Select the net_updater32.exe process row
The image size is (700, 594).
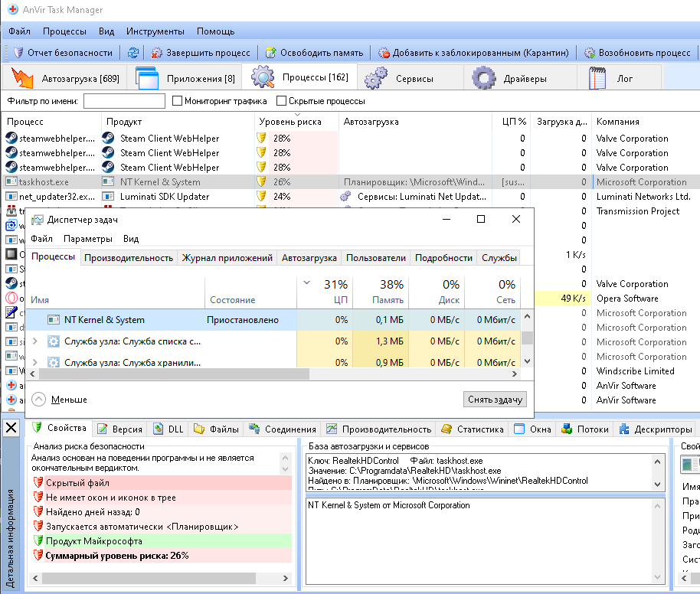click(x=350, y=197)
